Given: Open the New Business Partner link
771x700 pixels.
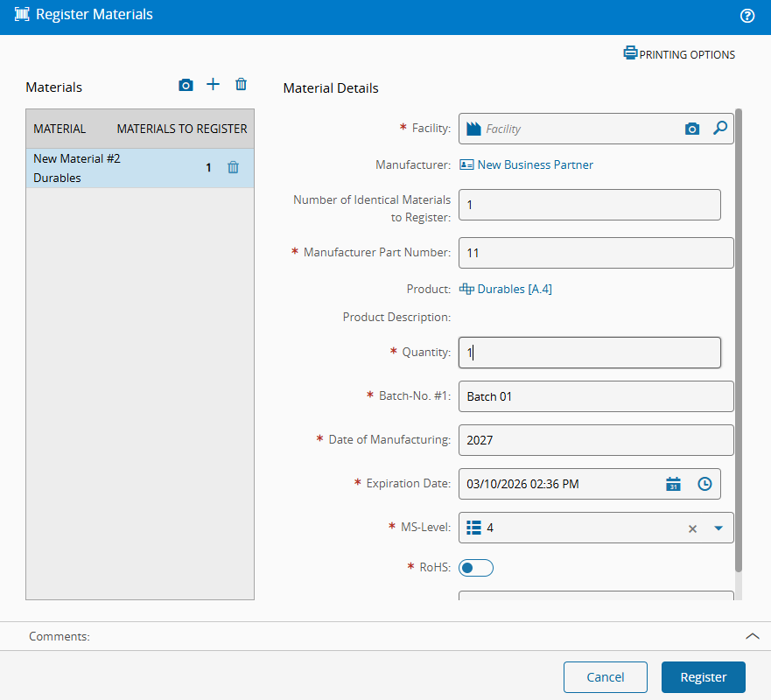Looking at the screenshot, I should (535, 164).
